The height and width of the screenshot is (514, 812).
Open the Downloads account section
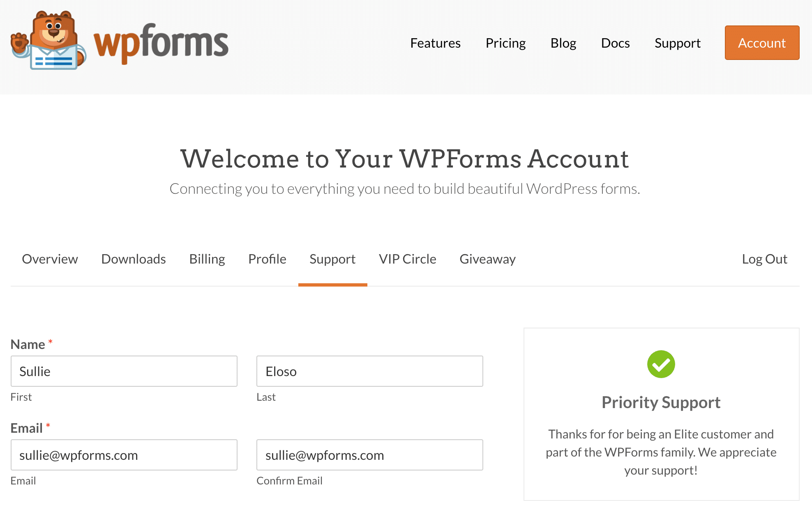[x=133, y=259]
